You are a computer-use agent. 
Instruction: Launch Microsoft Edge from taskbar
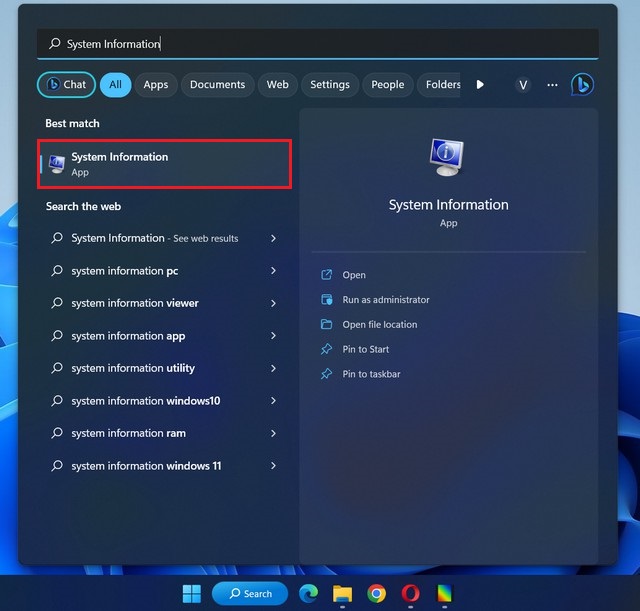click(x=308, y=593)
